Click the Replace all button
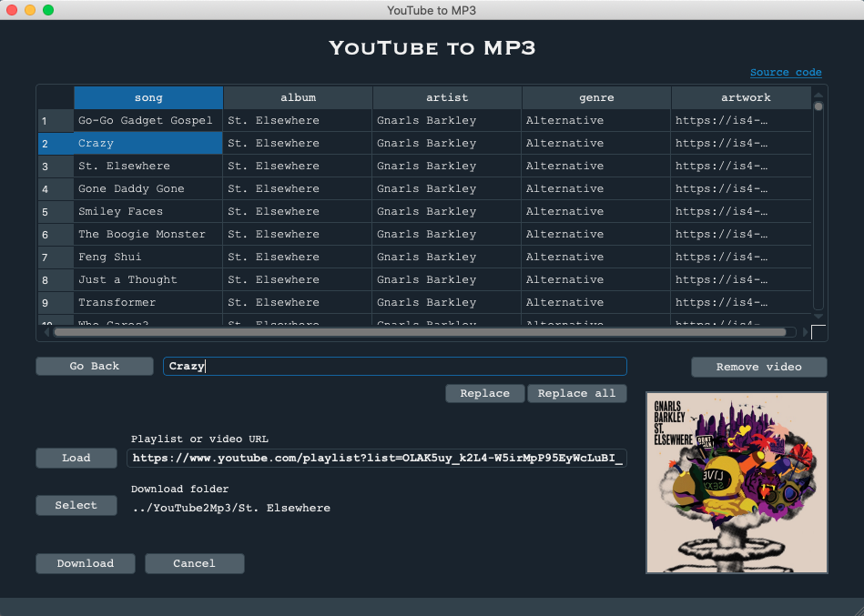 coord(577,393)
